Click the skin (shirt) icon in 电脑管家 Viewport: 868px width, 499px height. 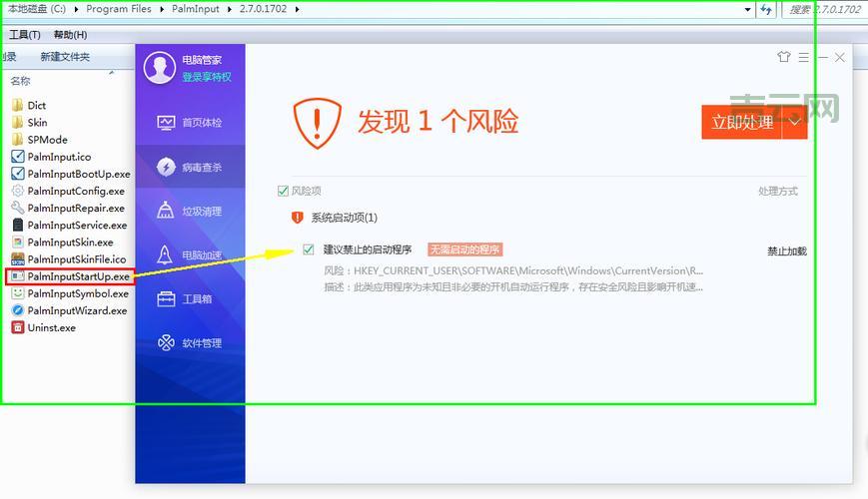click(783, 57)
